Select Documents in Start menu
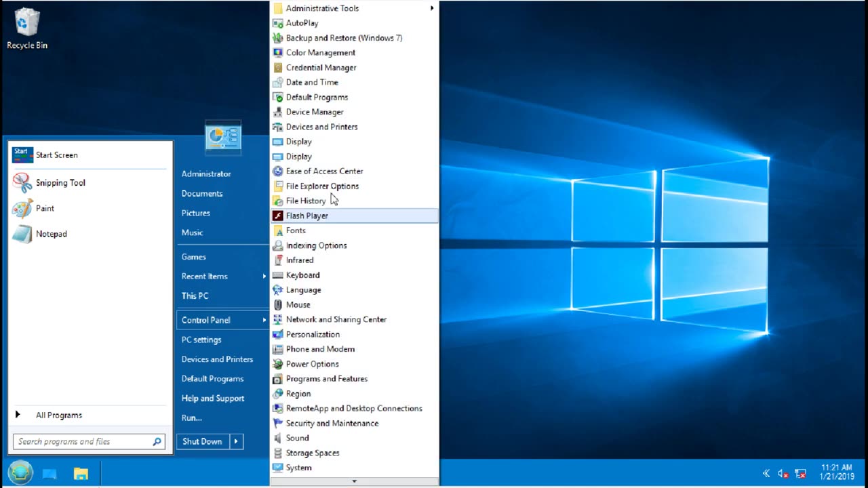The height and width of the screenshot is (488, 868). (202, 193)
